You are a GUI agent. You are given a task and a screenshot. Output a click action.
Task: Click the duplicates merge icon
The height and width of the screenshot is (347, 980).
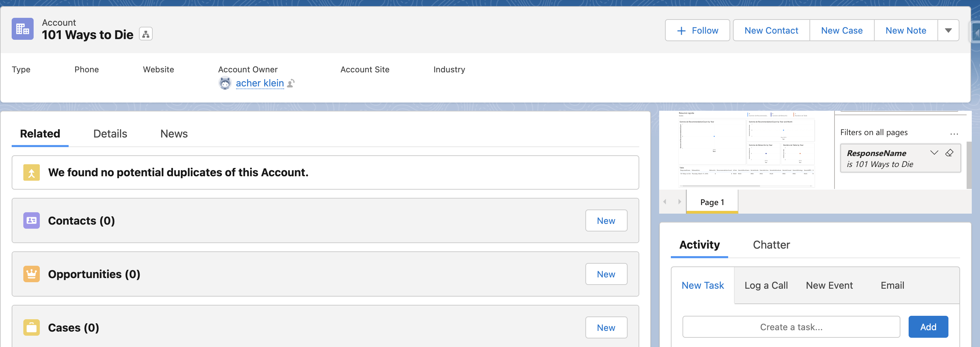[x=31, y=172]
